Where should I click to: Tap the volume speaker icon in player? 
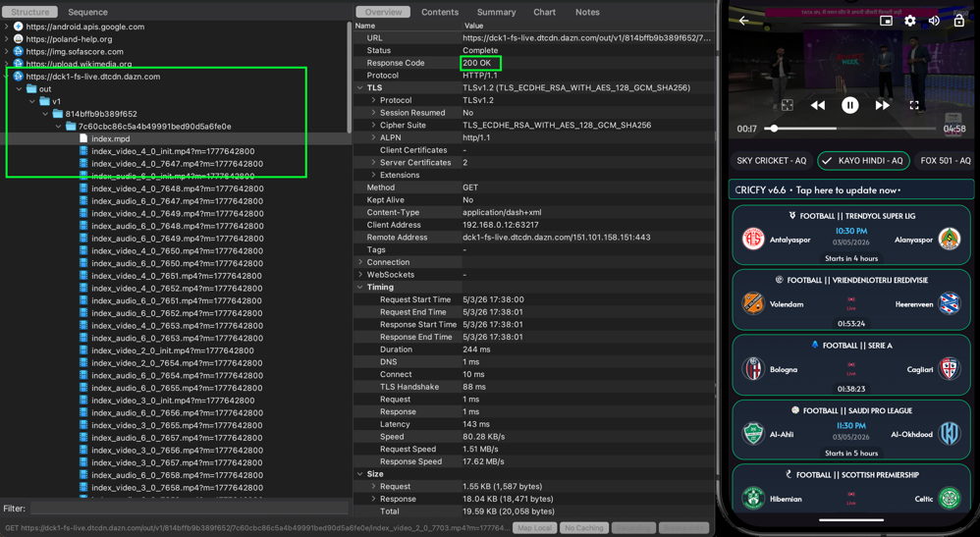(934, 21)
